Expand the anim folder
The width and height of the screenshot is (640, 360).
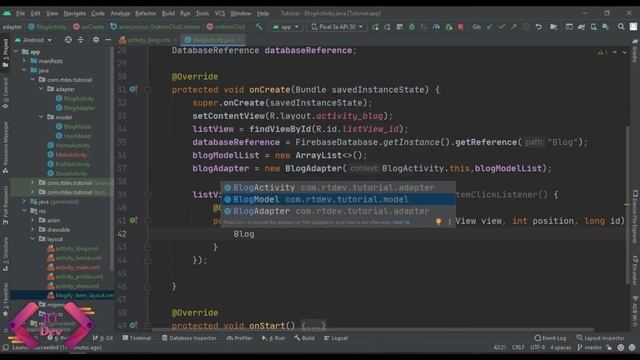tap(33, 220)
